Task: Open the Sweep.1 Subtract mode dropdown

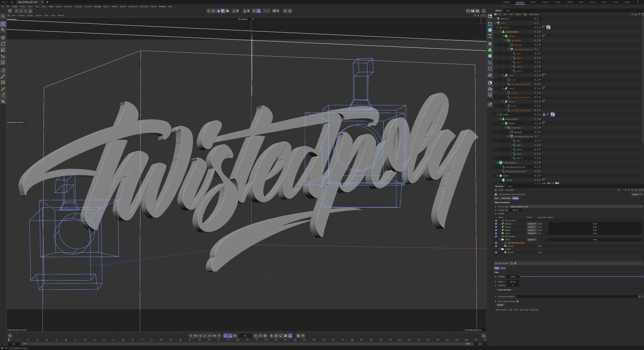Action: coord(532,227)
